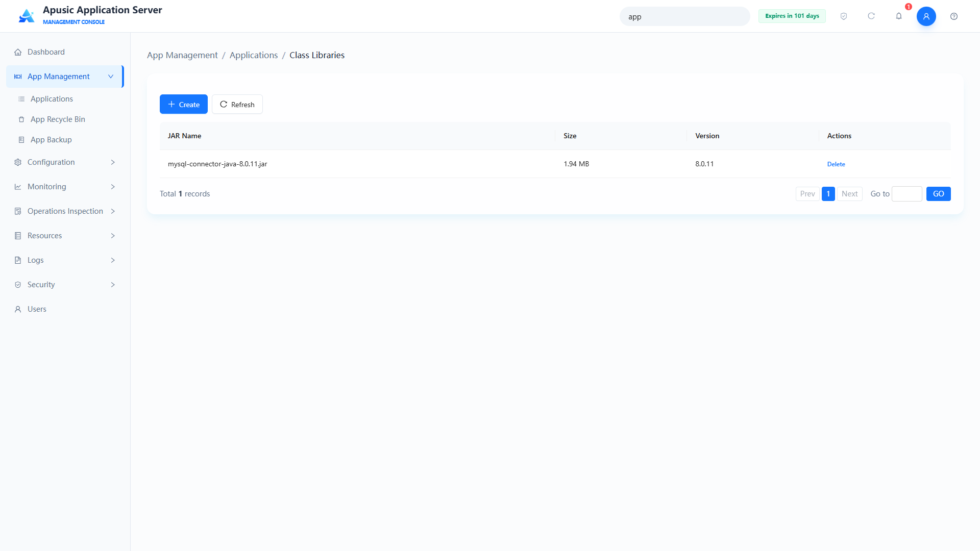
Task: Expand the Configuration submenu chevron
Action: pos(113,162)
